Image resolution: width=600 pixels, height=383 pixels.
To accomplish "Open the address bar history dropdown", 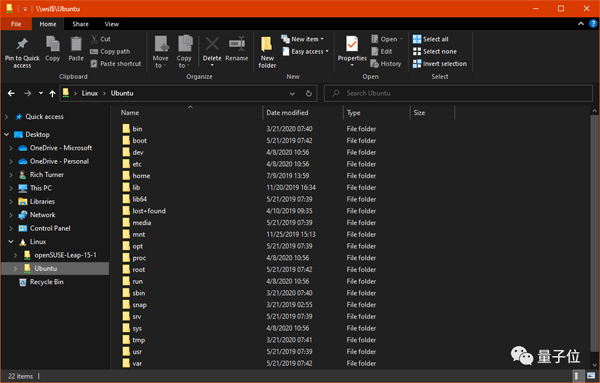I will click(292, 93).
